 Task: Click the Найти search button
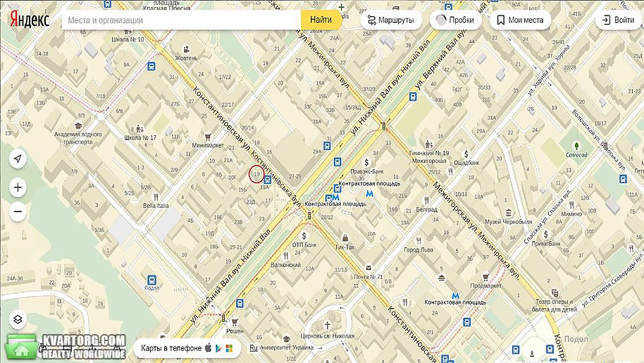click(x=321, y=20)
